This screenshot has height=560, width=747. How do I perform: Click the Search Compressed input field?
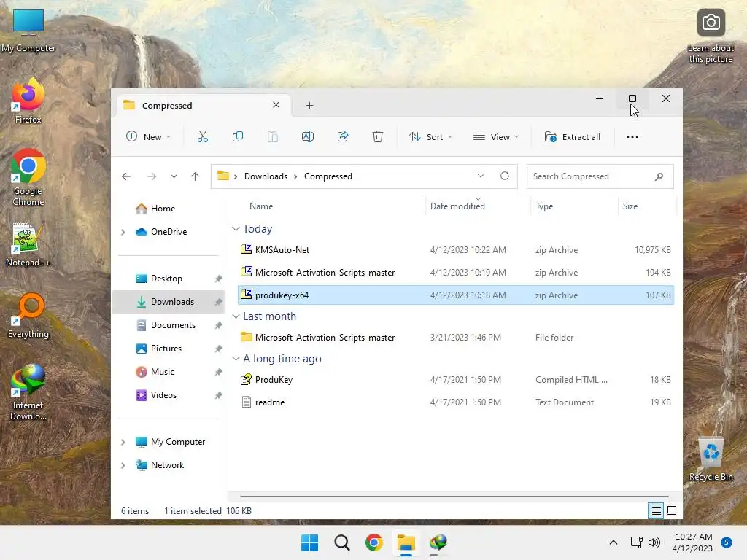(x=600, y=176)
